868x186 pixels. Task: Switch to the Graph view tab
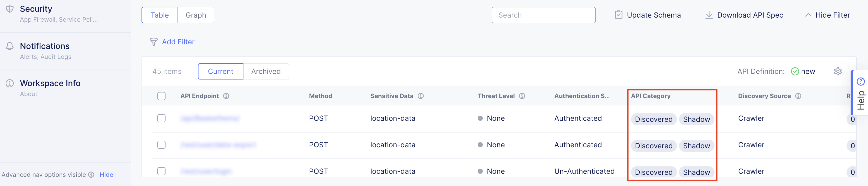[196, 15]
